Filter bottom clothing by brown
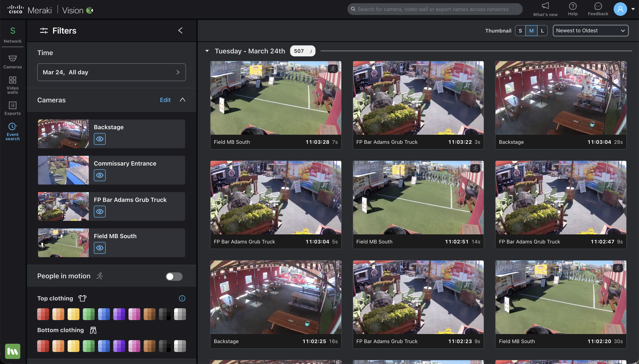The height and width of the screenshot is (364, 639). coord(149,346)
